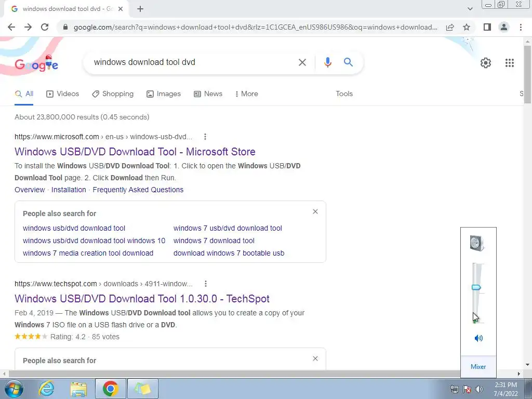
Task: Open the Windows Start menu
Action: click(14, 389)
